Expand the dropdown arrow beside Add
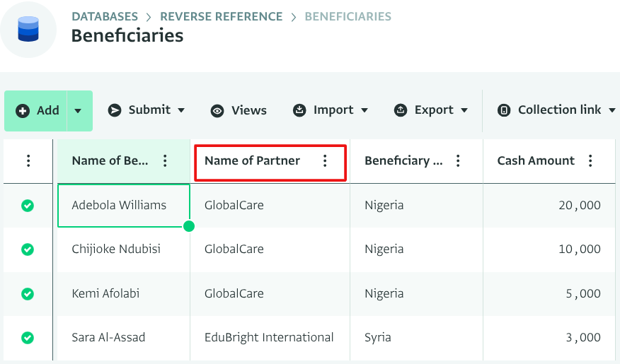 pos(79,111)
